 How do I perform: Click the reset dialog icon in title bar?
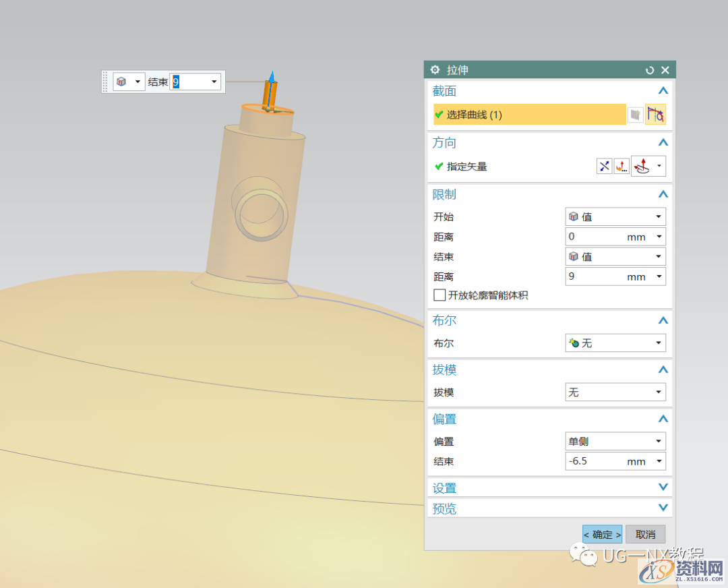[x=650, y=70]
